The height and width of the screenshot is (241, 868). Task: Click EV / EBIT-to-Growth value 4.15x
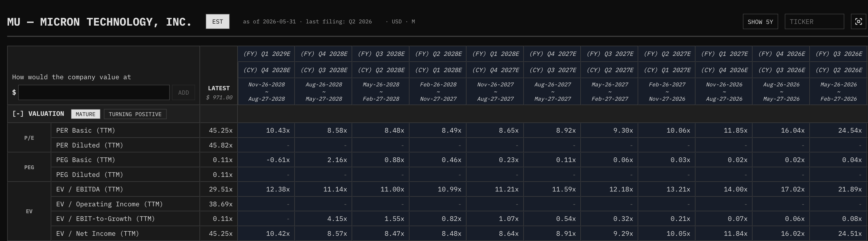point(324,219)
